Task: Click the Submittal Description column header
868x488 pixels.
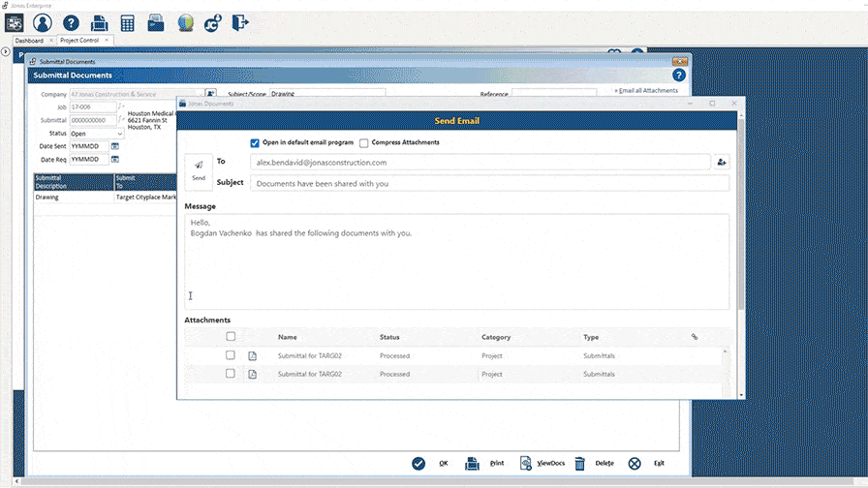Action: 75,182
